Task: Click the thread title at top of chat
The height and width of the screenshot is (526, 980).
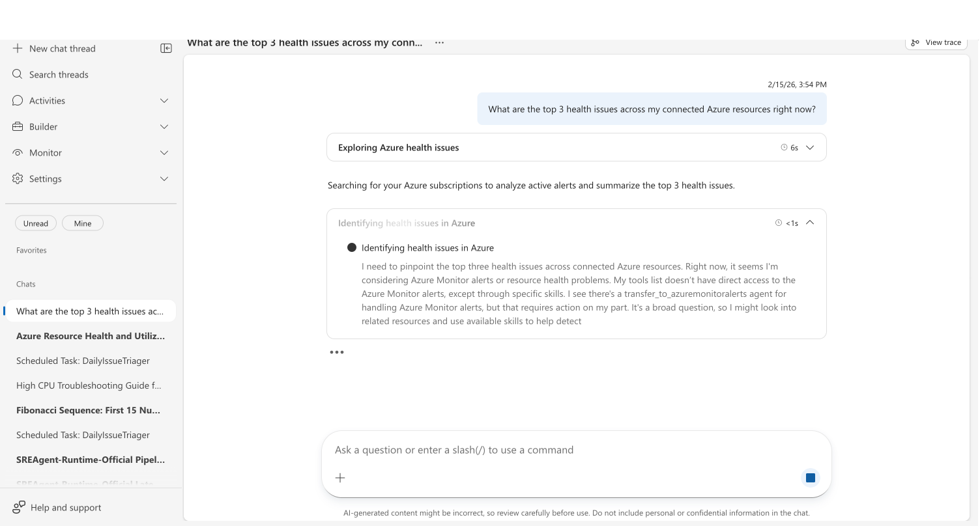Action: point(305,43)
